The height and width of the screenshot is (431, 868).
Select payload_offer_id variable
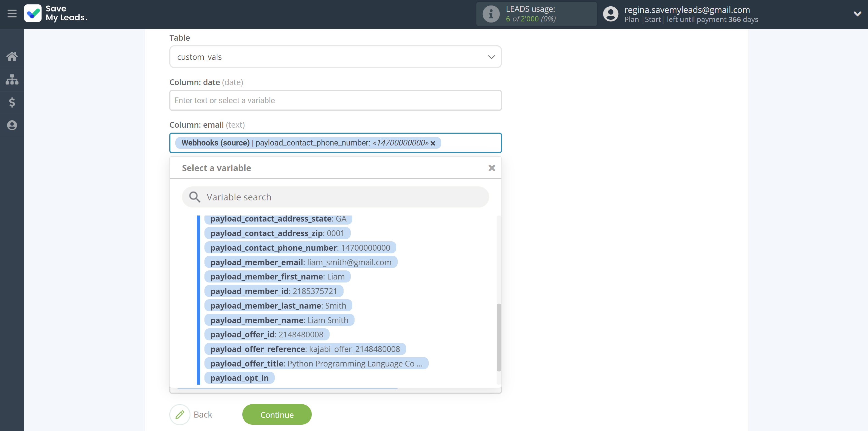click(267, 335)
